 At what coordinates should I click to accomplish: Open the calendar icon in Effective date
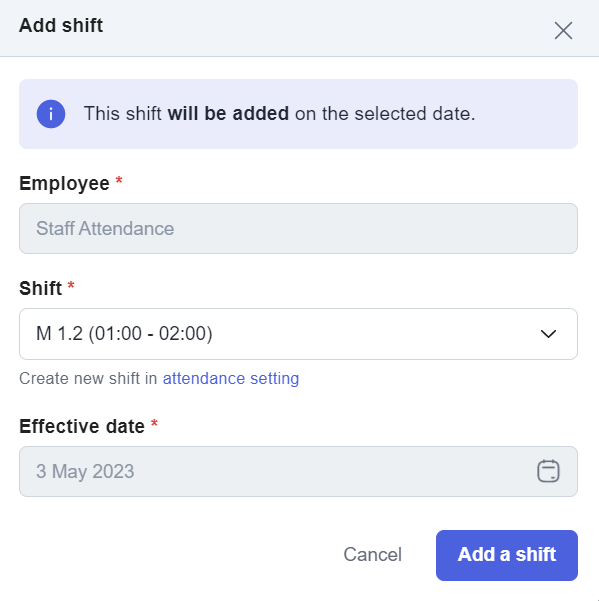548,471
